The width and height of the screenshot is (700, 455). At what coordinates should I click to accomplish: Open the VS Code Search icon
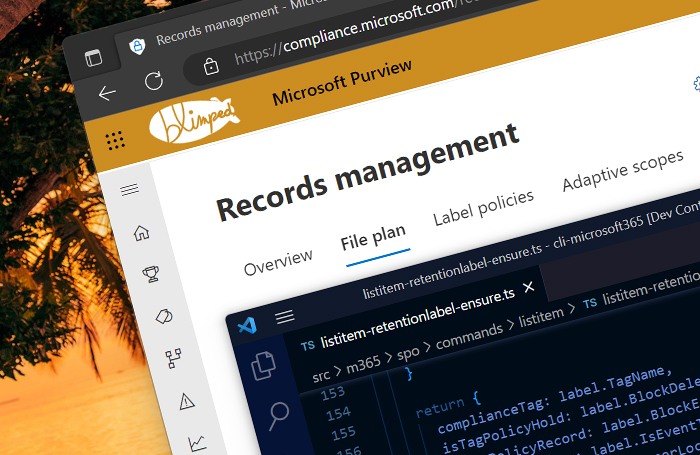[279, 416]
